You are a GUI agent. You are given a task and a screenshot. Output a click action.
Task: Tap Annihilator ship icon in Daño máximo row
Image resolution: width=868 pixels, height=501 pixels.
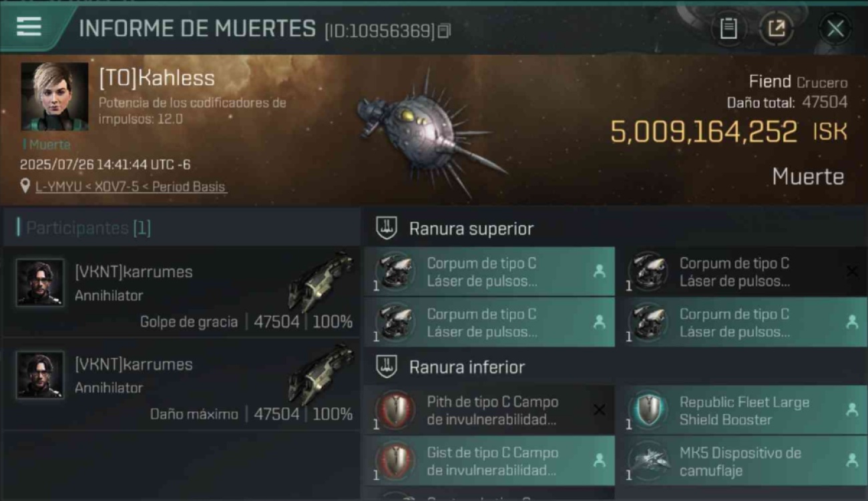[321, 373]
